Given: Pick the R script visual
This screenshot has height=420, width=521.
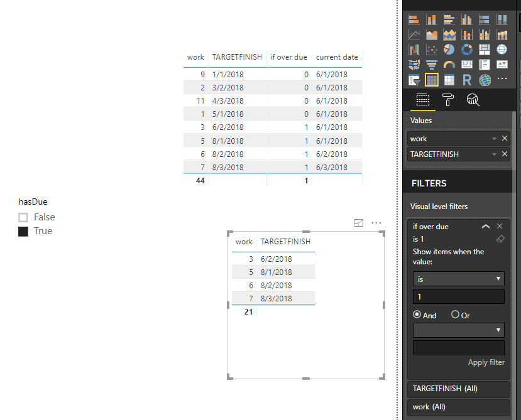Looking at the screenshot, I should click(466, 80).
